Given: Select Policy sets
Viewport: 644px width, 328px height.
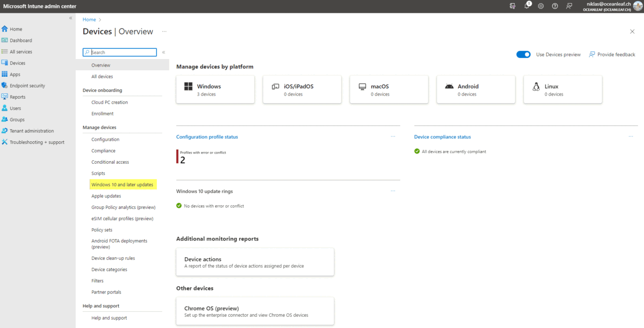Looking at the screenshot, I should coord(102,230).
